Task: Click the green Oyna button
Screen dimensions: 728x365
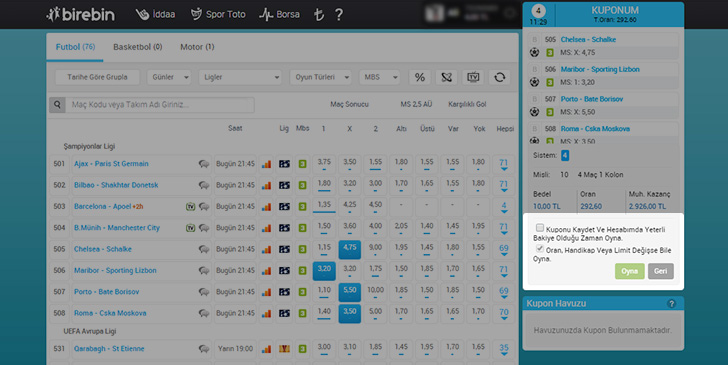Action: pos(630,271)
